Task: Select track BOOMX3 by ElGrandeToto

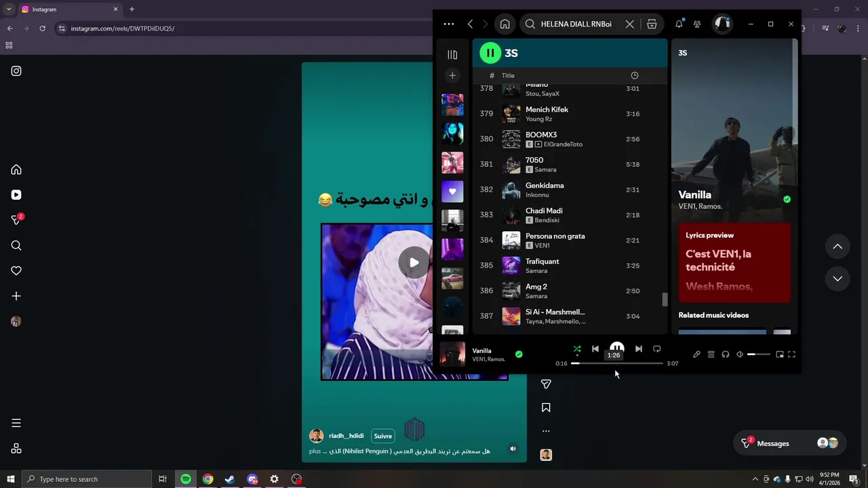Action: click(570, 139)
